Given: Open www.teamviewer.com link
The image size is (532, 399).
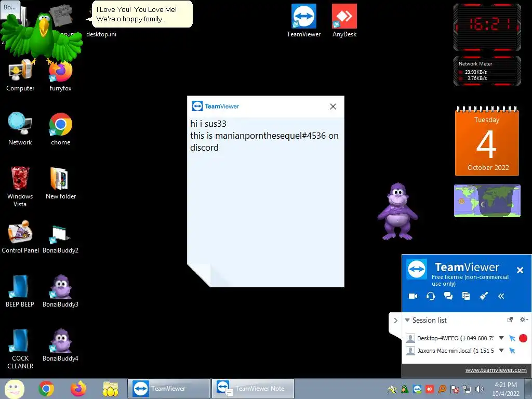Looking at the screenshot, I should [496, 370].
